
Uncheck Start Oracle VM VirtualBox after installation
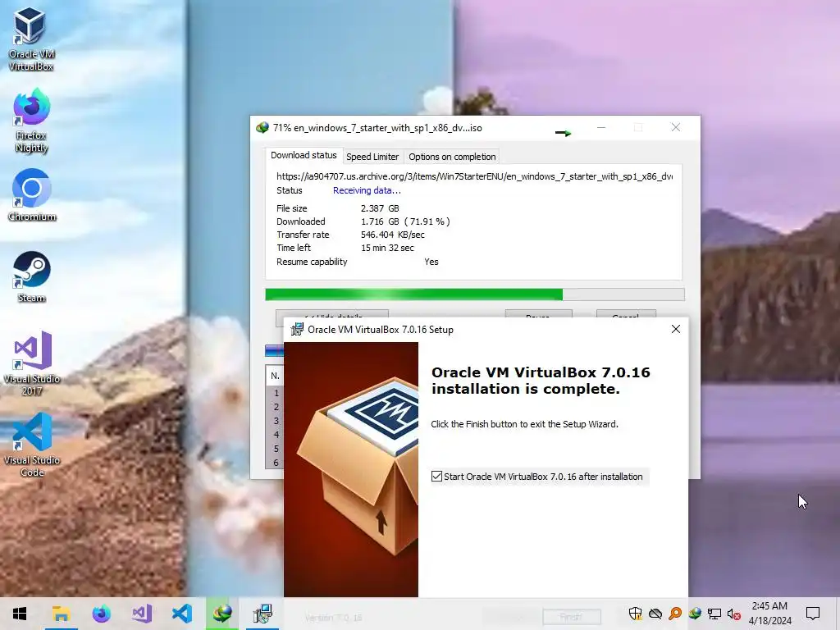click(x=436, y=477)
